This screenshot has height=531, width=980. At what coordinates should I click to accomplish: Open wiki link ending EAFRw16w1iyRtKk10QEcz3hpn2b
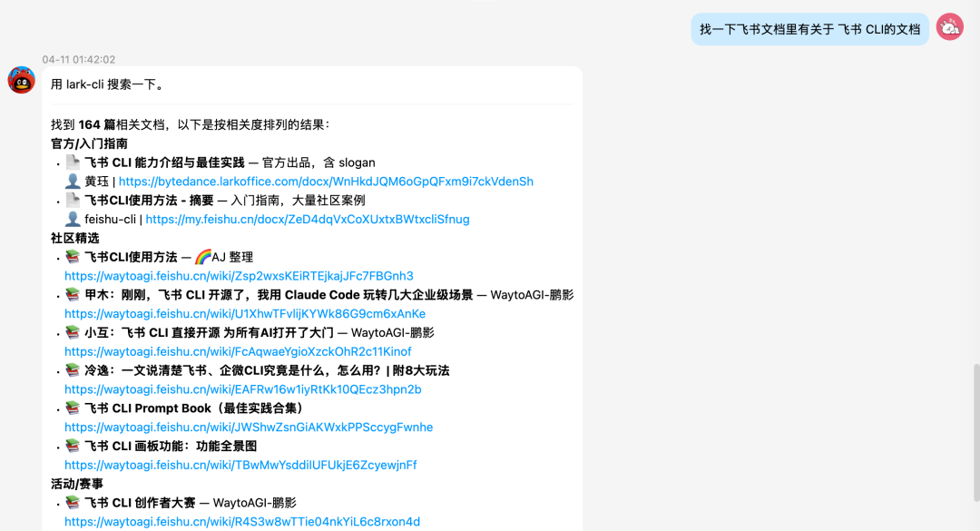tap(243, 389)
